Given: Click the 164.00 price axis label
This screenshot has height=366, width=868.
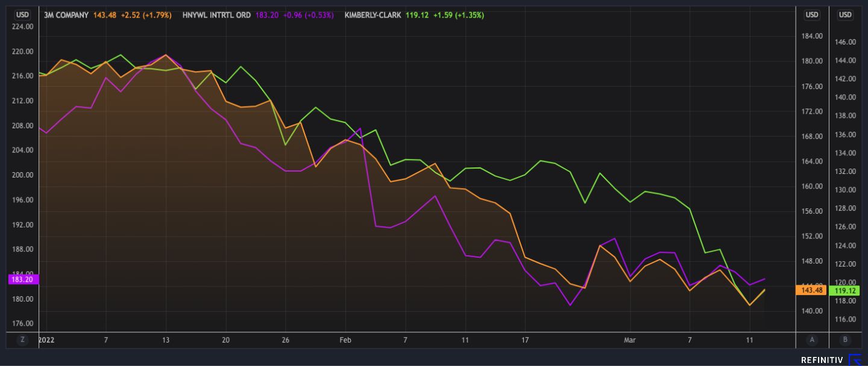Looking at the screenshot, I should (813, 161).
